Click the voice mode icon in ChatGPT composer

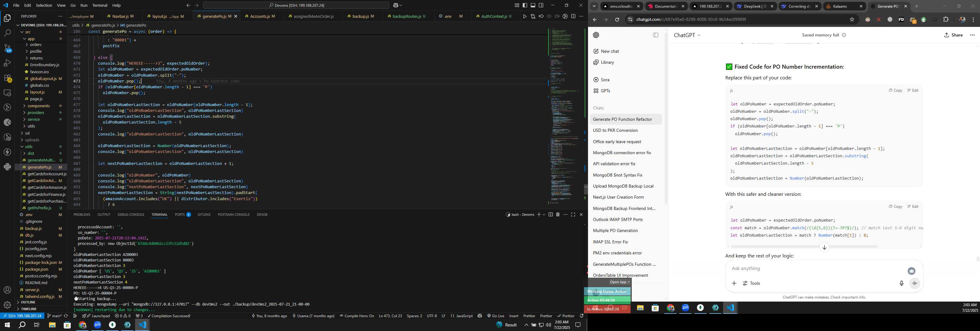[914, 283]
